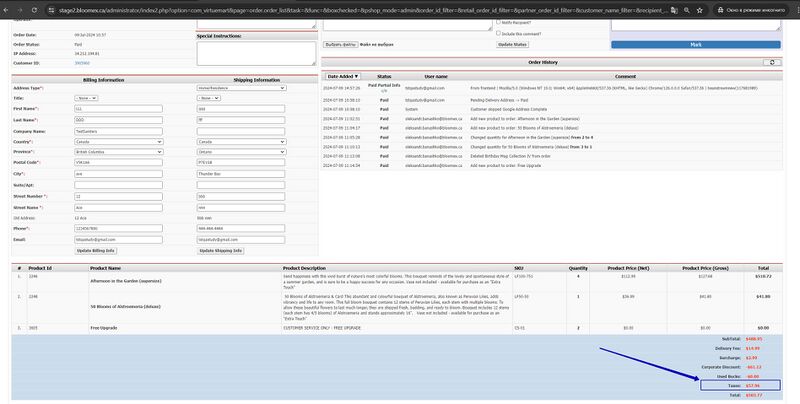Select product row 50 Blooms of Alstroemeria (deluxe)
This screenshot has width=800, height=404.
(x=397, y=307)
